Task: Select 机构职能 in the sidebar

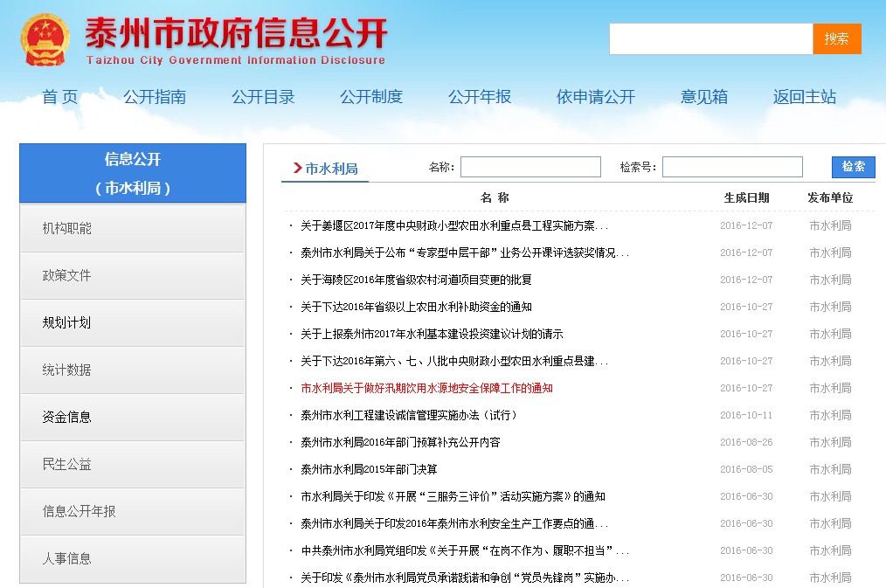Action: [x=67, y=228]
